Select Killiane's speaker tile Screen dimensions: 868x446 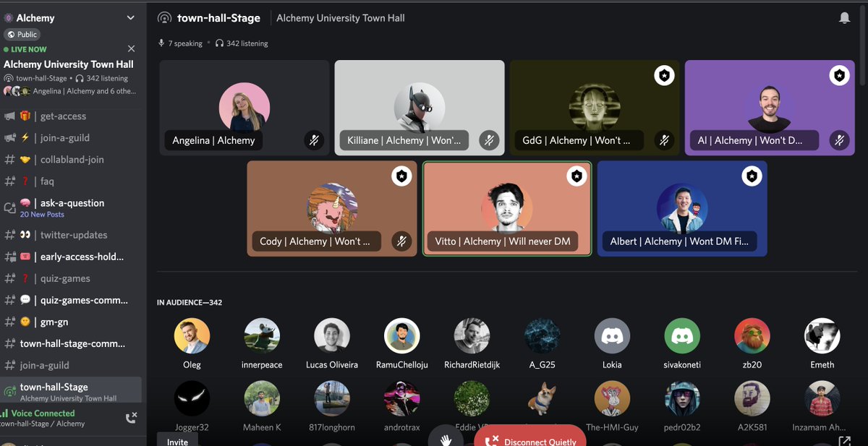click(420, 108)
